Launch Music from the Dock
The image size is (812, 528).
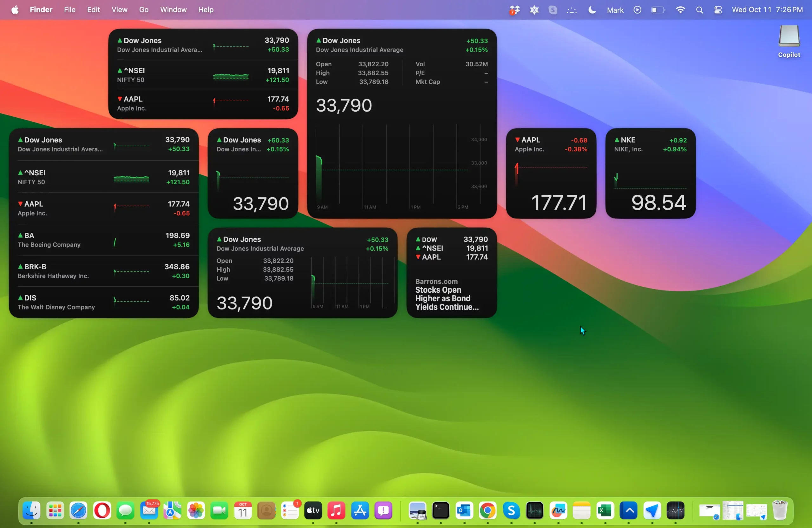click(x=337, y=510)
